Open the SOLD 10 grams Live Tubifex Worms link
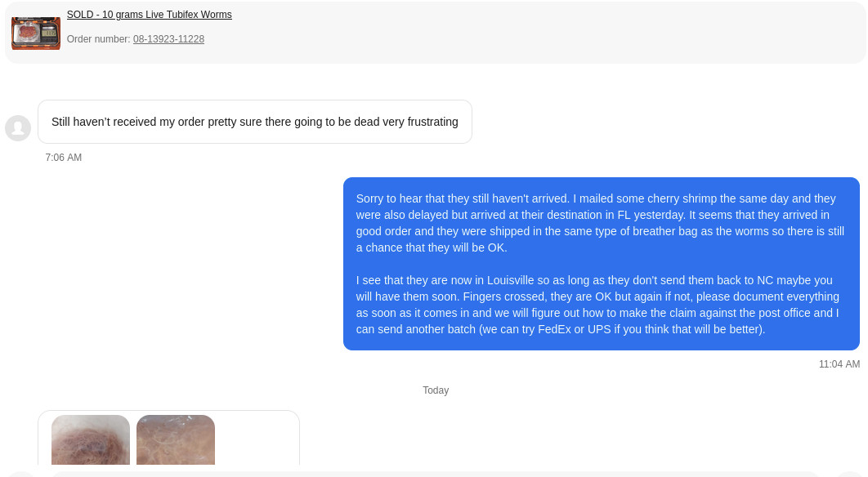 [149, 15]
